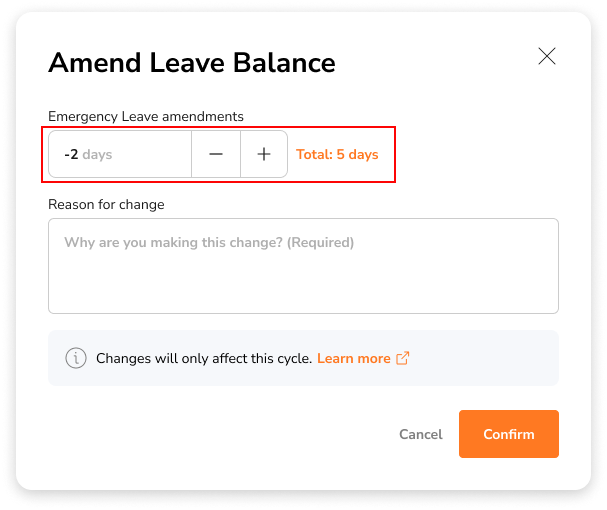Click the Amend Leave Balance heading
The image size is (607, 510).
(192, 63)
